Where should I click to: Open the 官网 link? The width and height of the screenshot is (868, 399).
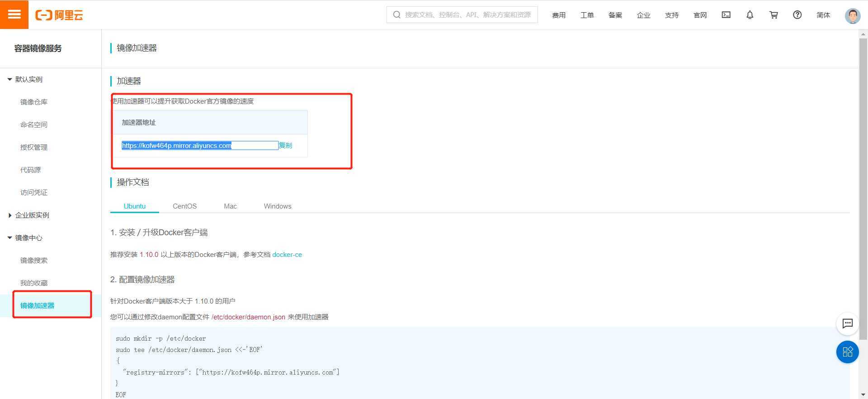click(x=700, y=15)
